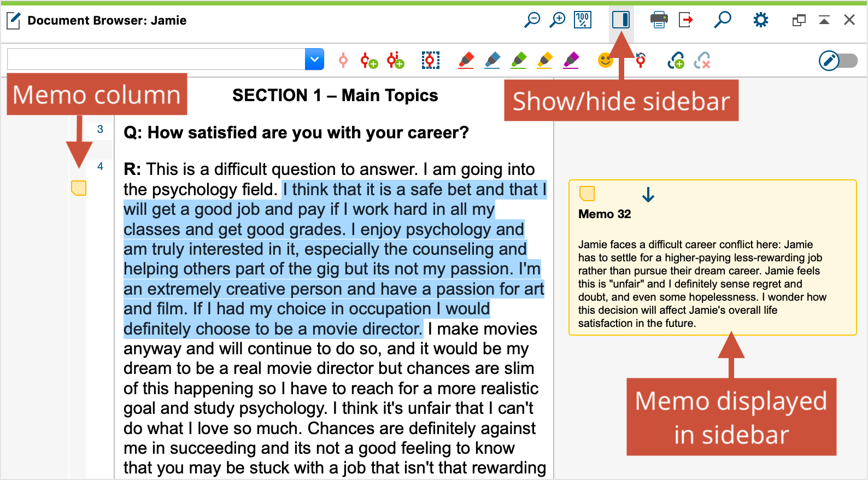Select paragraph number 4
868x480 pixels.
coord(100,167)
